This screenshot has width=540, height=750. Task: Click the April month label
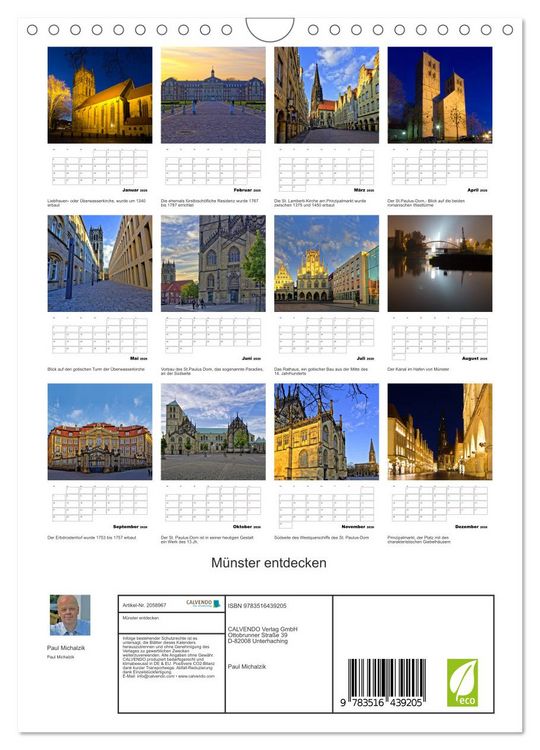477,190
